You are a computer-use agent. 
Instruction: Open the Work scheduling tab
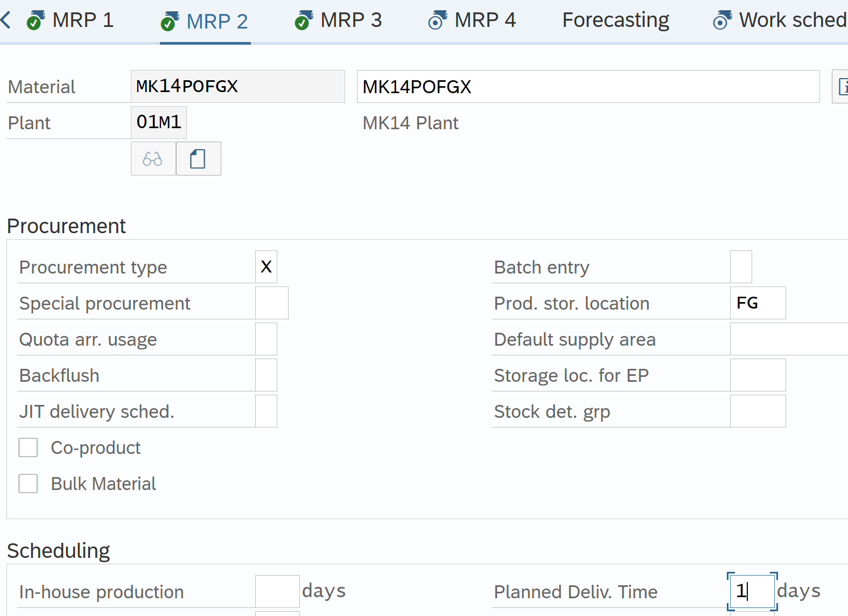(x=780, y=20)
